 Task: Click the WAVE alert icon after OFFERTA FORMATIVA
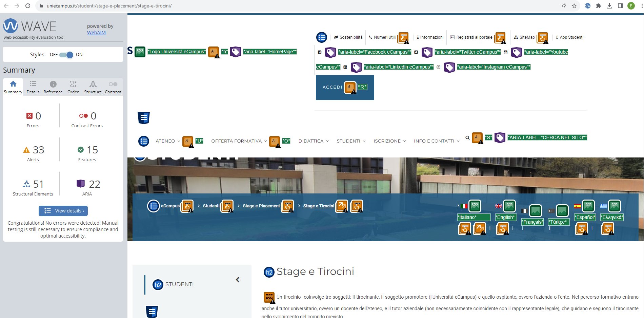275,142
